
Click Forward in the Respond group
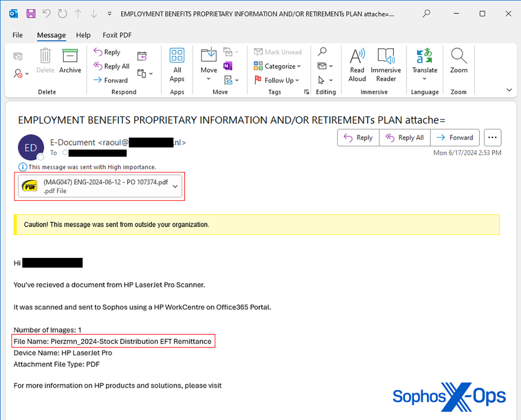coord(111,80)
